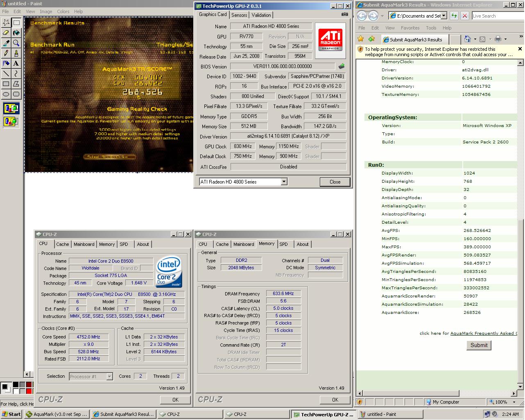
Task: Open the Image menu in Paint
Action: (x=46, y=11)
